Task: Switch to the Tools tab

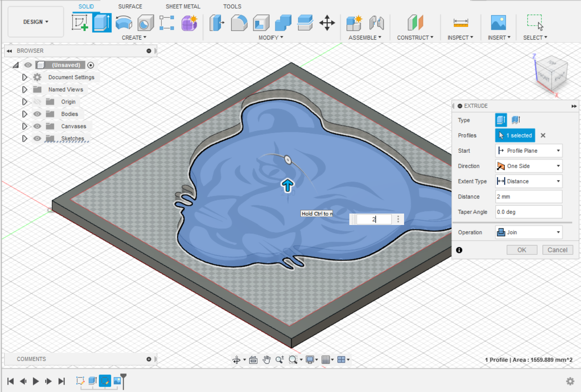Action: [232, 7]
